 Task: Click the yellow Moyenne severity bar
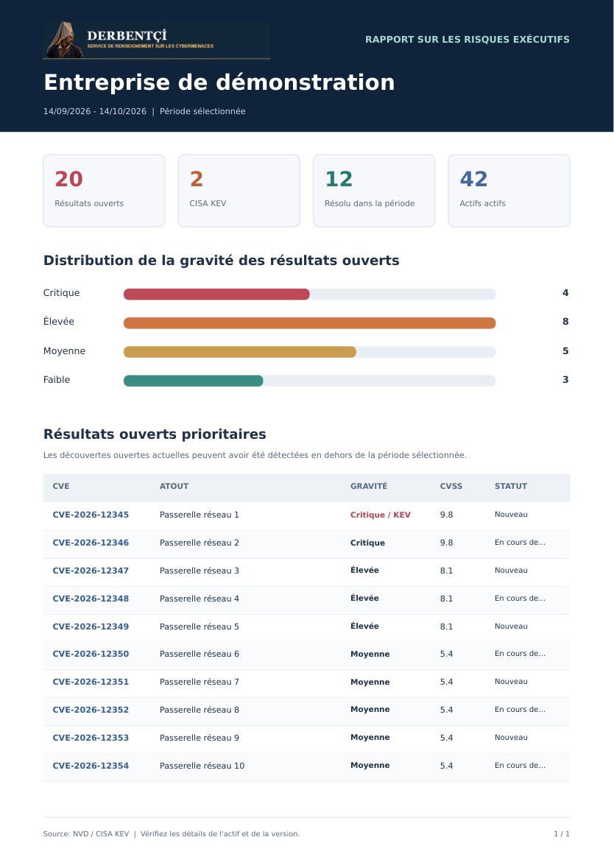(x=240, y=352)
